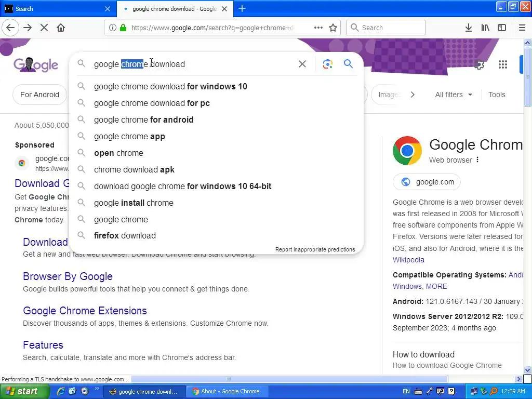Close the Search tab

pyautogui.click(x=108, y=9)
